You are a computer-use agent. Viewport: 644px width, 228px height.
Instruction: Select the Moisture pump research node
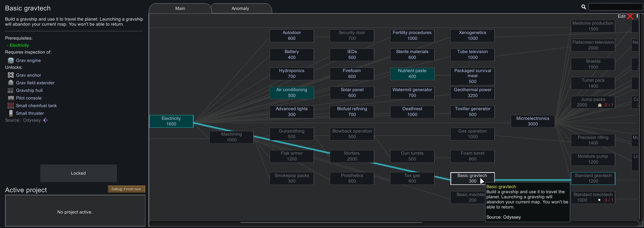(593, 159)
